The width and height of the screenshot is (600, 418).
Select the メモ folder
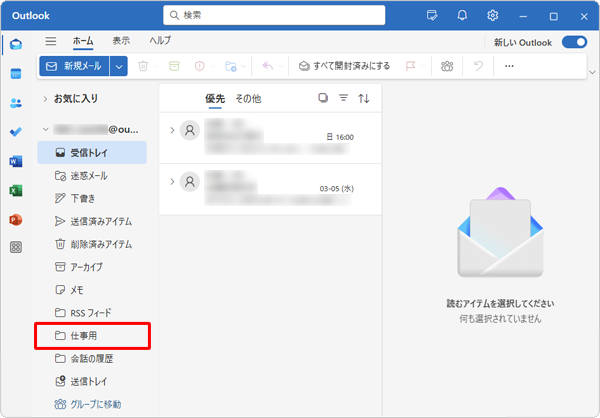pyautogui.click(x=92, y=290)
